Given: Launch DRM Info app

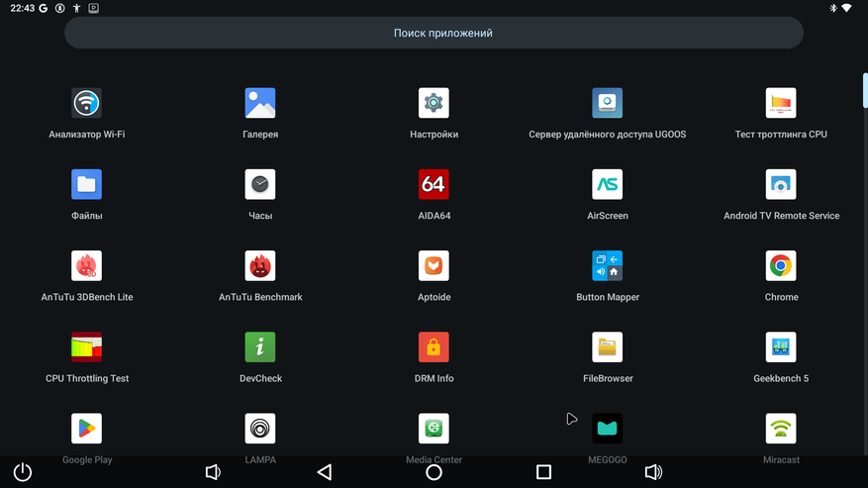Looking at the screenshot, I should [x=434, y=347].
